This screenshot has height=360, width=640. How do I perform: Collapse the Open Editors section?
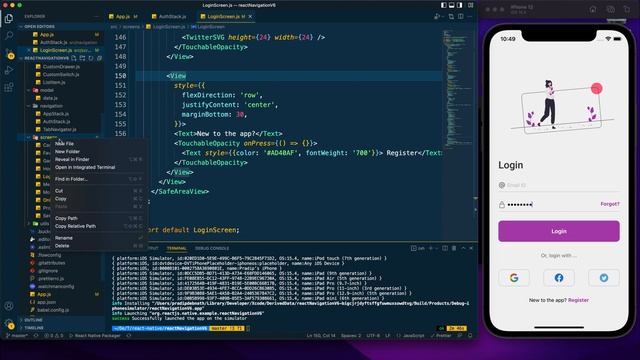pyautogui.click(x=39, y=27)
